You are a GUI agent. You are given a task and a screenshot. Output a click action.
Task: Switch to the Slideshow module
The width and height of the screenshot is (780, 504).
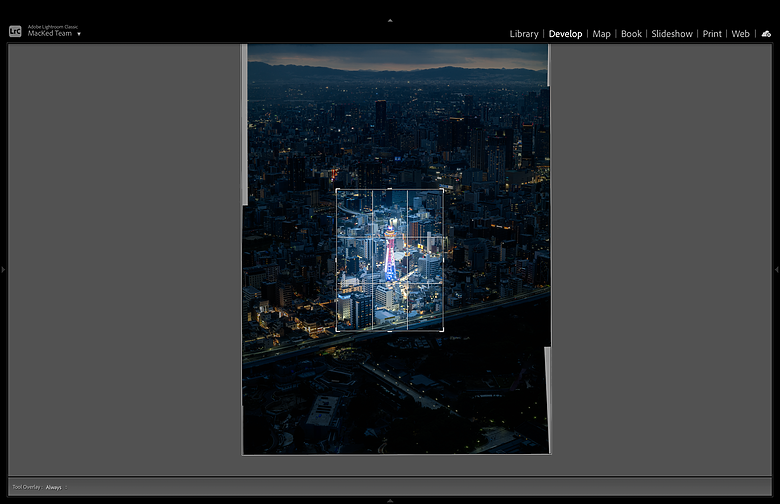(672, 34)
